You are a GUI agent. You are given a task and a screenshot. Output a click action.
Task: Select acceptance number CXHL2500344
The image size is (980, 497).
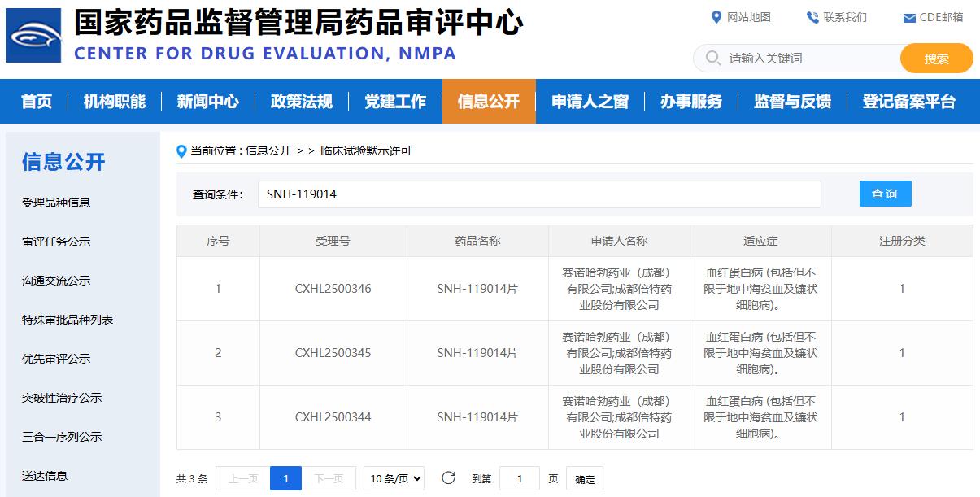(x=333, y=417)
